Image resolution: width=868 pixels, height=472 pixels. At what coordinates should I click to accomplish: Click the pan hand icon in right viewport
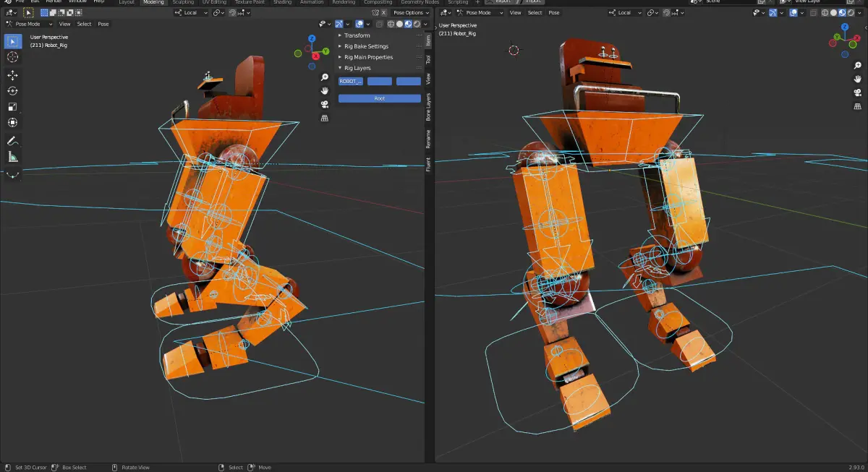(858, 79)
